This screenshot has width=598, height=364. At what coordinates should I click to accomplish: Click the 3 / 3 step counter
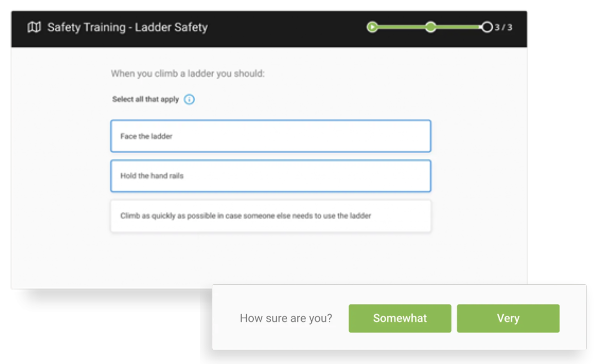[x=503, y=27]
